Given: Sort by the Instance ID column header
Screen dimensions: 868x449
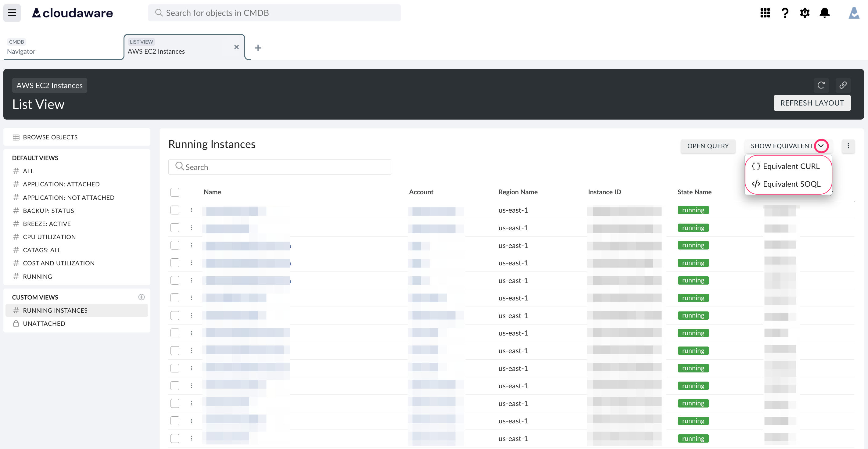Looking at the screenshot, I should point(604,192).
